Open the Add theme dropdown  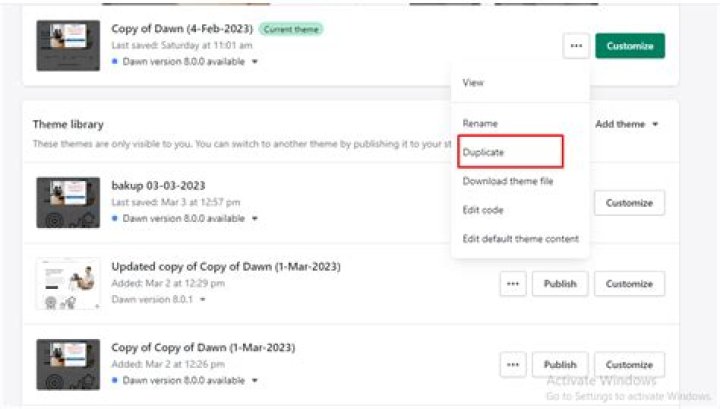pyautogui.click(x=626, y=124)
